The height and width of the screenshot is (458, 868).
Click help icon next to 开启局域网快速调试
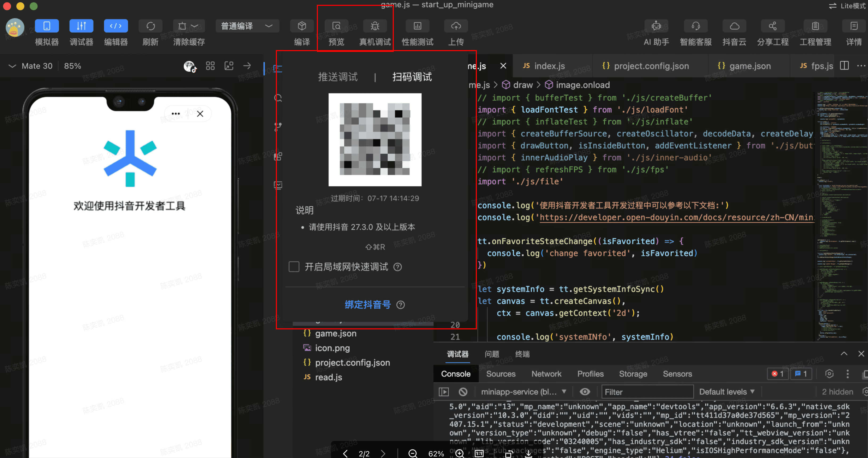coord(398,267)
